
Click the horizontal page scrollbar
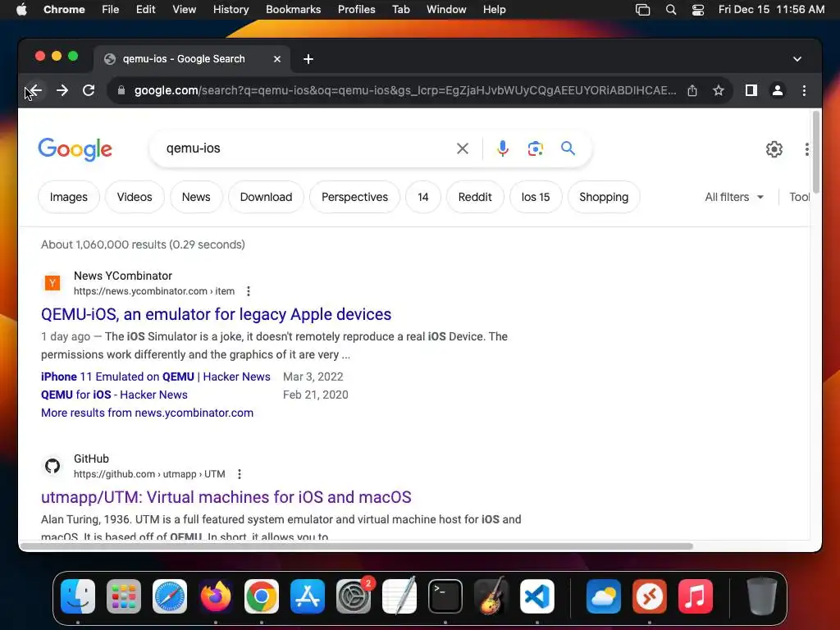point(357,546)
